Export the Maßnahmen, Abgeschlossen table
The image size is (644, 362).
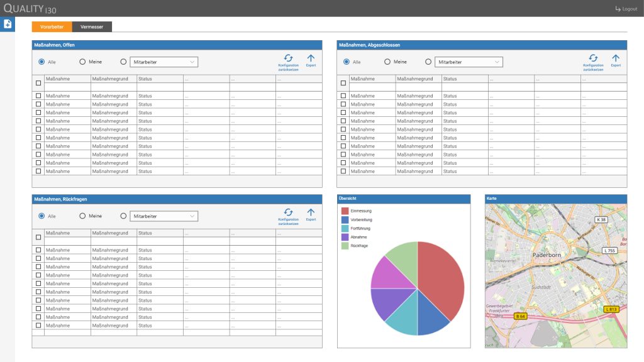[616, 58]
